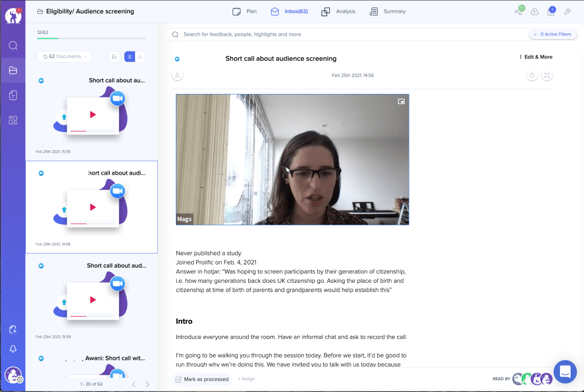Click the folder icon beside project title
This screenshot has height=392, width=584.
tap(40, 12)
